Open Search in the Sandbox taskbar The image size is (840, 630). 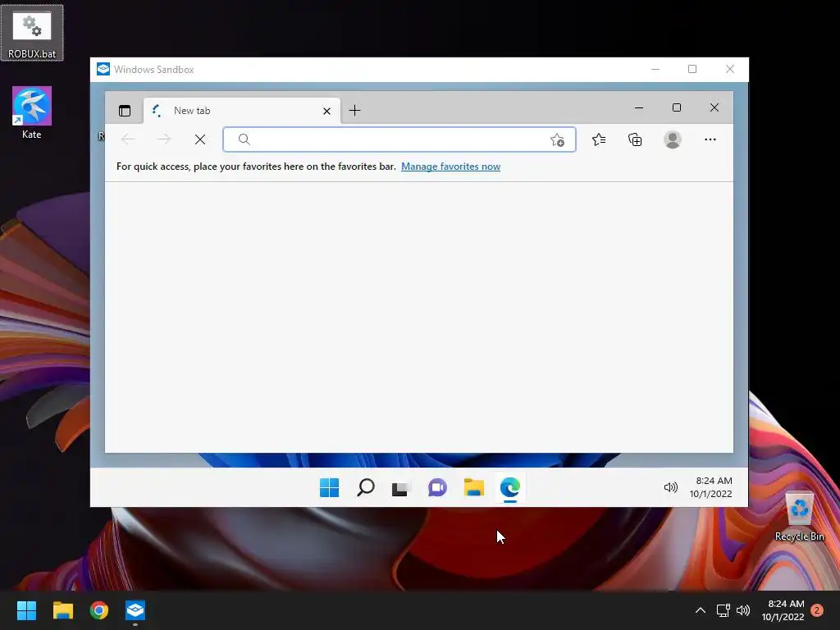[365, 487]
